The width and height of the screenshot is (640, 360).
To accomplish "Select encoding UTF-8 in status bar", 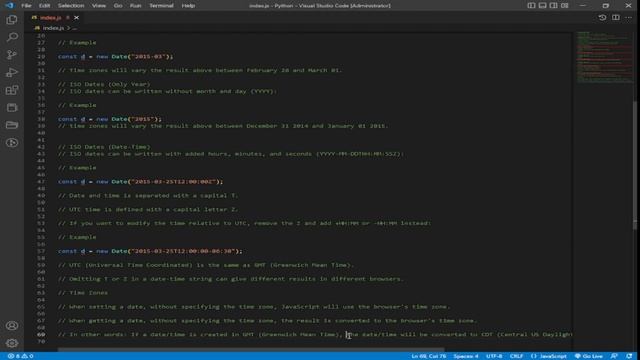I will point(494,356).
